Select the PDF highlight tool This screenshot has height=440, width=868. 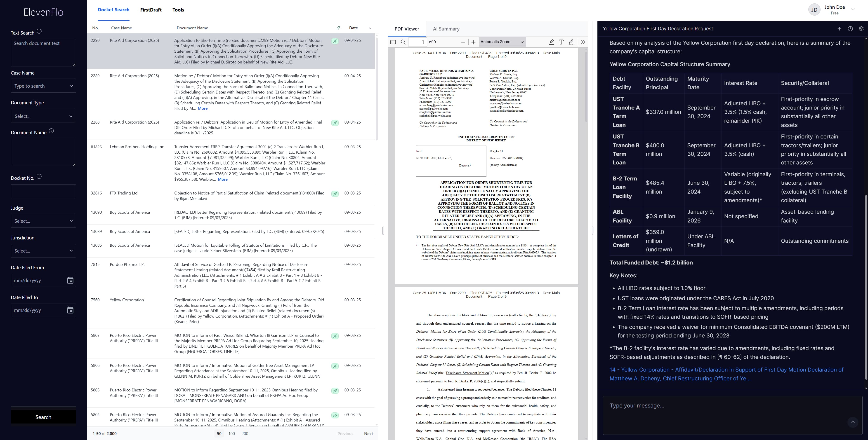click(x=551, y=42)
